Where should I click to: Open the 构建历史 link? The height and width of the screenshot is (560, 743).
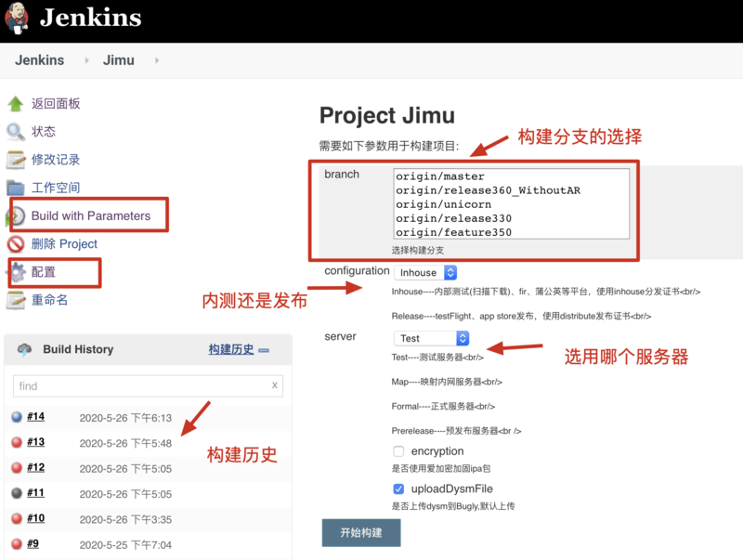point(230,349)
